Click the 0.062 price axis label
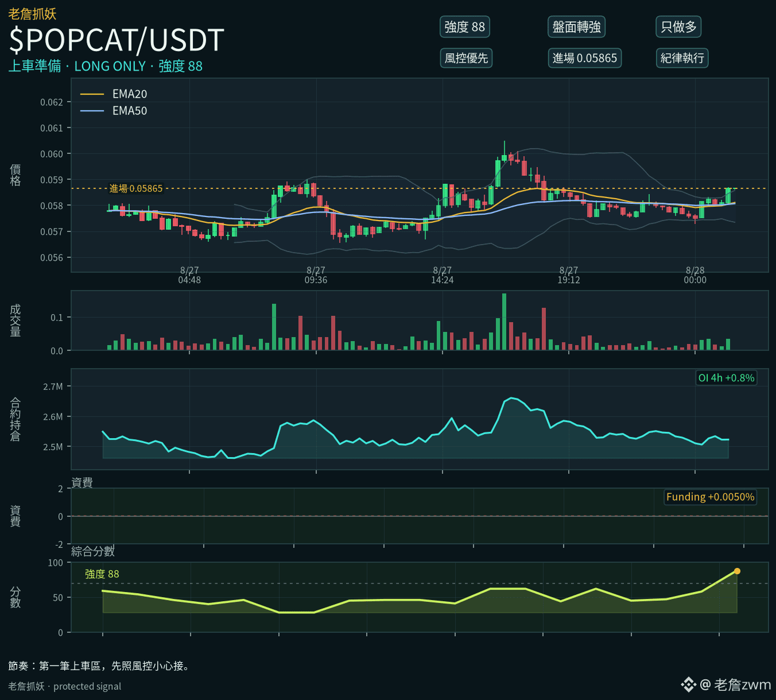This screenshot has height=700, width=776. pyautogui.click(x=52, y=102)
